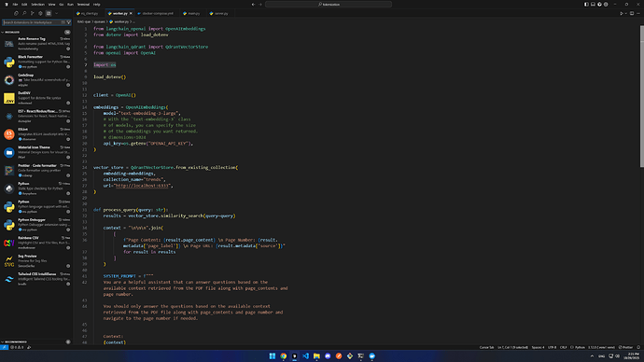Open the DotENV extension entry
The image size is (644, 362).
pos(36,98)
